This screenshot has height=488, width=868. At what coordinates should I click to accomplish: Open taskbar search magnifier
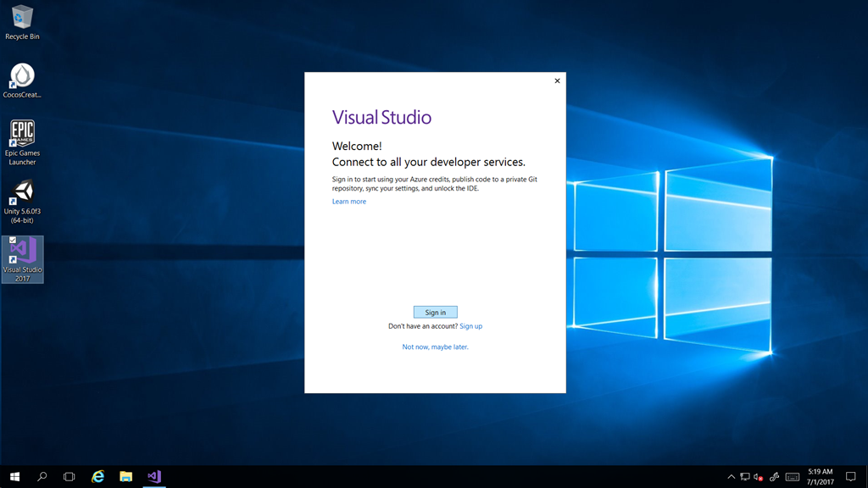[x=42, y=477]
